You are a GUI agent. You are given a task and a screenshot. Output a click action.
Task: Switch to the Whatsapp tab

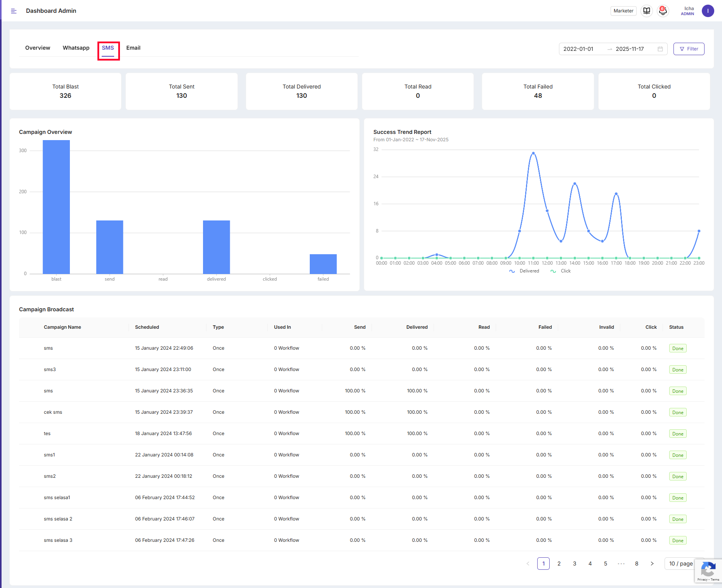pyautogui.click(x=76, y=48)
